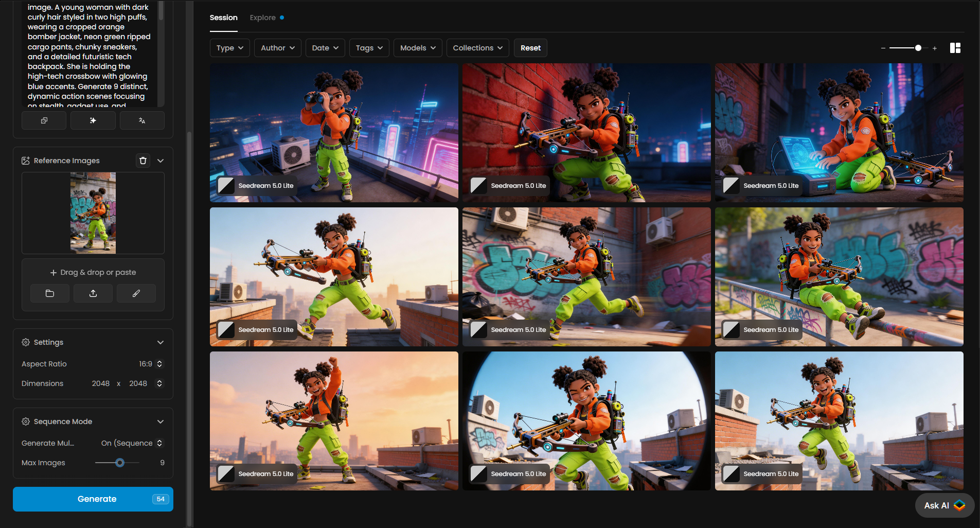
Task: Click the plus icon beside the thumbnail size slider
Action: click(x=935, y=48)
